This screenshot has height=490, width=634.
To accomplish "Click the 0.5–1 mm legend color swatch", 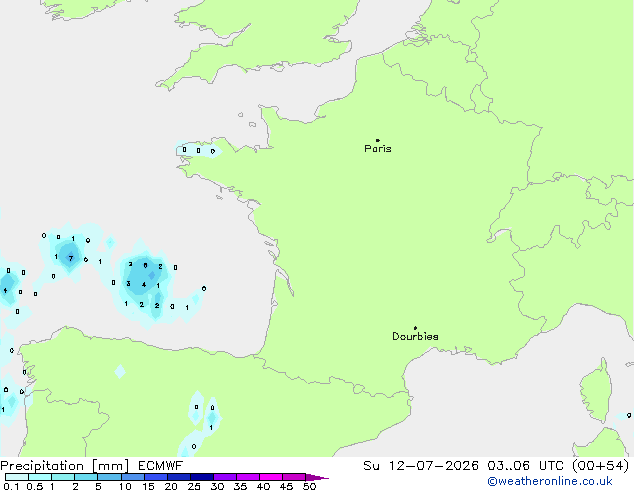I will (40, 477).
